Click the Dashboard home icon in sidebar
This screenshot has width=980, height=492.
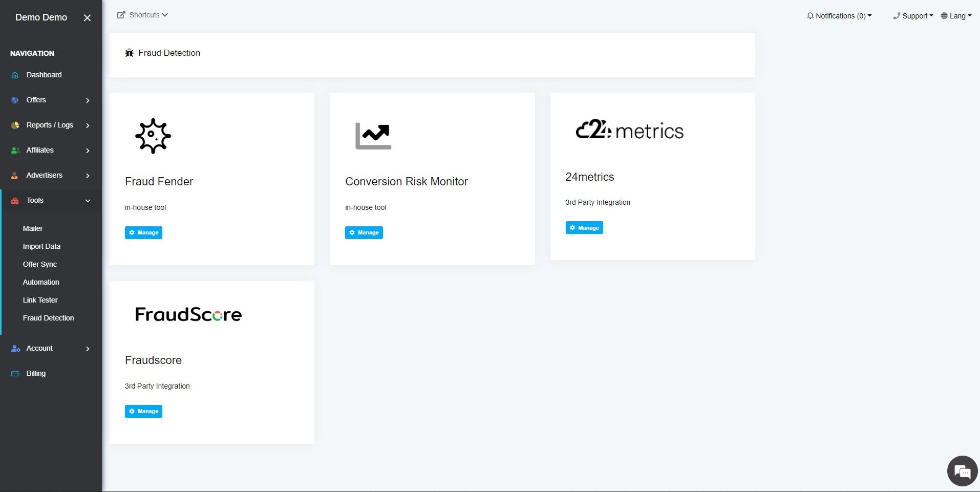pyautogui.click(x=15, y=75)
